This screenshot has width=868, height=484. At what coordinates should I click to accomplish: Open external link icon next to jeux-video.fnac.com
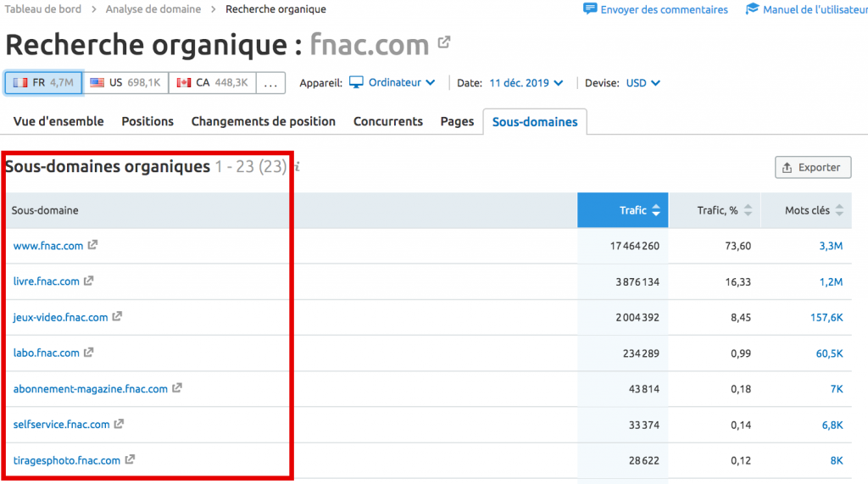pyautogui.click(x=117, y=316)
